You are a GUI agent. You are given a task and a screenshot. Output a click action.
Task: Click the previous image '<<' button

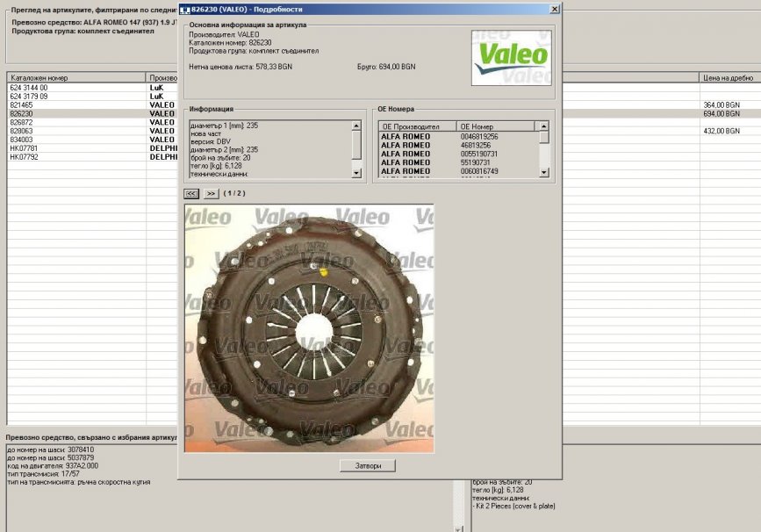coord(191,193)
